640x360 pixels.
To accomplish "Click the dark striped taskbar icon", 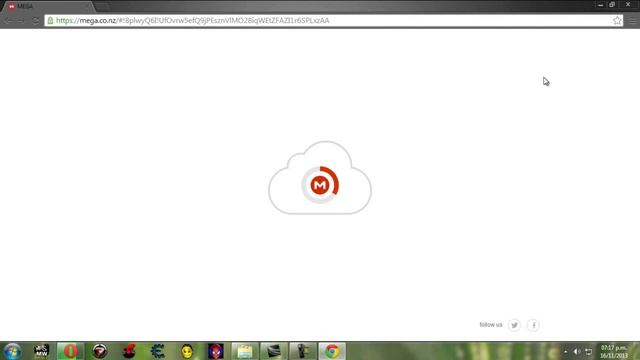I will point(274,351).
